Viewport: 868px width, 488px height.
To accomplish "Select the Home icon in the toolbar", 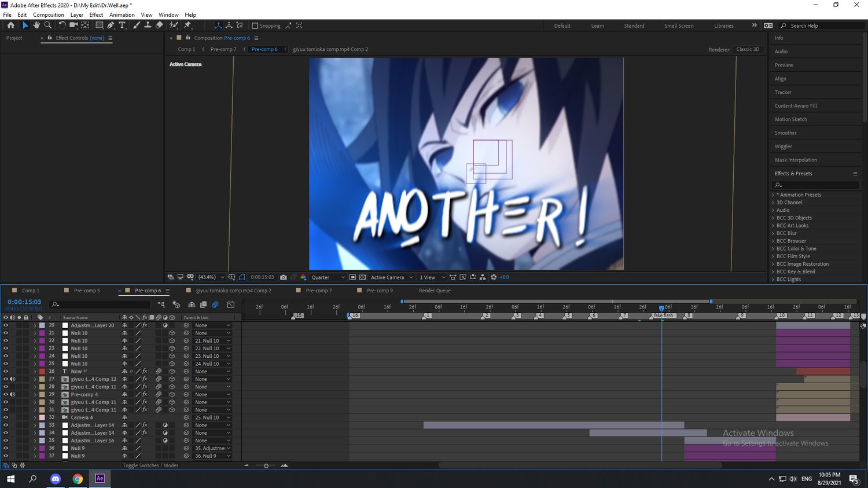I will point(10,25).
